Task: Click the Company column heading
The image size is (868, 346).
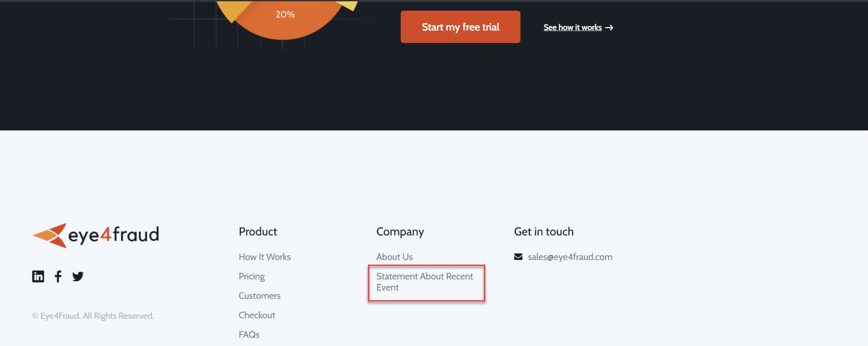Action: 400,231
